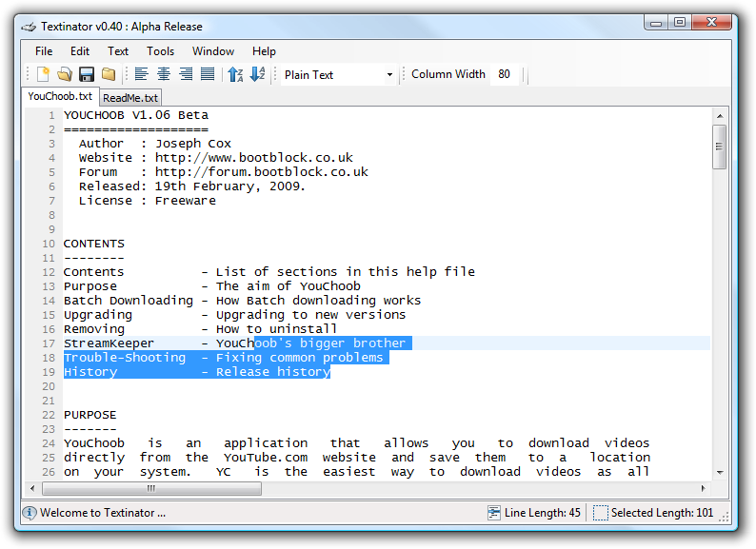
Task: Select the YouChoob.txt tab
Action: [60, 96]
